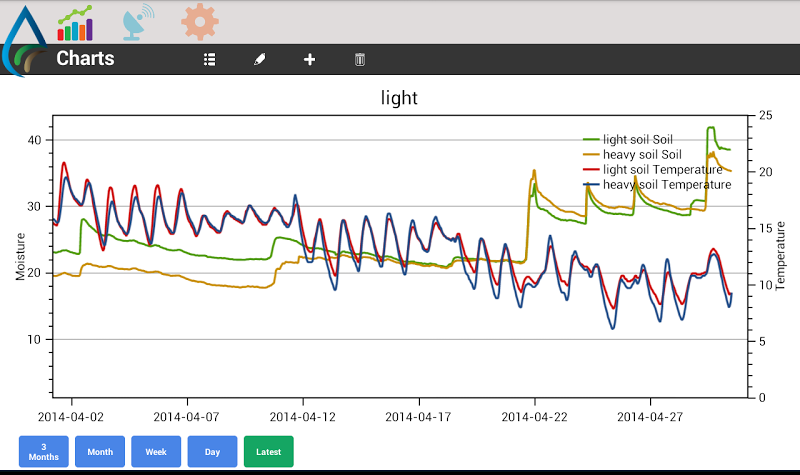Click the temperature axis value 25
Image resolution: width=800 pixels, height=475 pixels.
pos(765,115)
